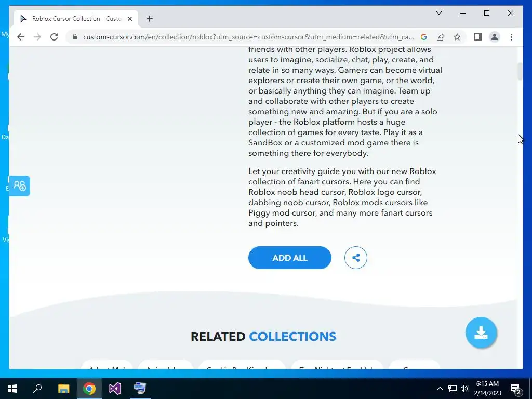Open the clock showing 6:15 AM
This screenshot has width=532, height=399.
[x=487, y=389]
